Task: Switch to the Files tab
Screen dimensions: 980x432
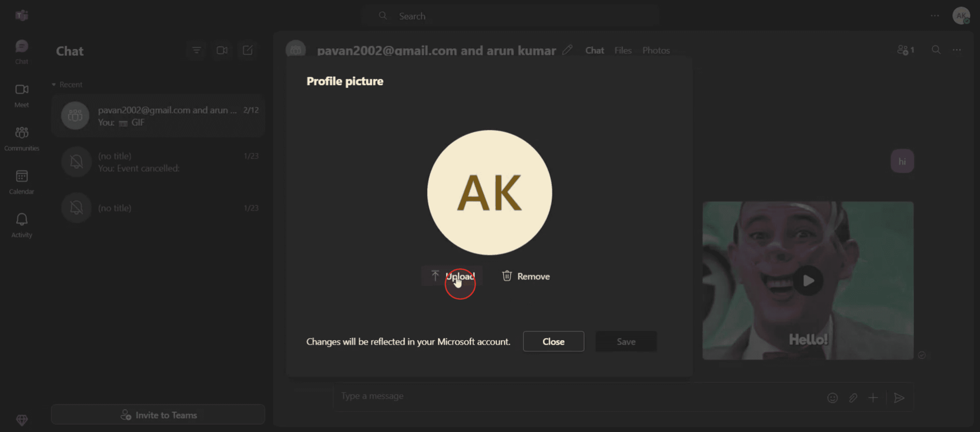Action: tap(623, 50)
